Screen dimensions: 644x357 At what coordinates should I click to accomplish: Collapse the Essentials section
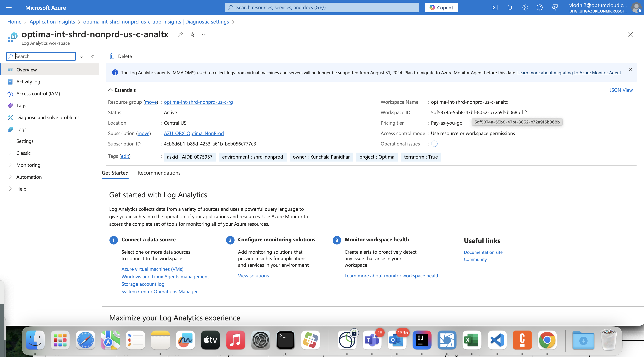[x=122, y=90]
